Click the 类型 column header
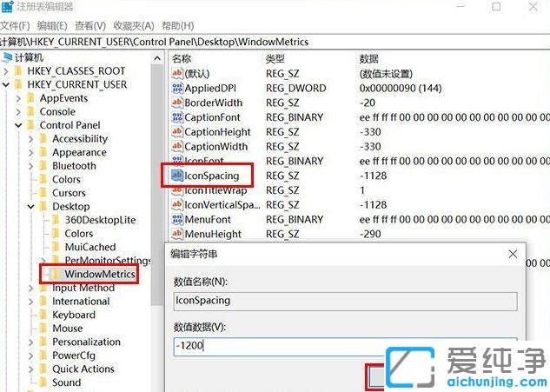This screenshot has height=392, width=550. [275, 58]
